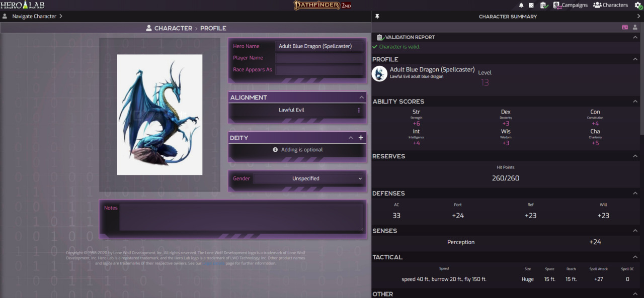Collapse the Validation Report section
This screenshot has width=644, height=298.
(x=635, y=37)
